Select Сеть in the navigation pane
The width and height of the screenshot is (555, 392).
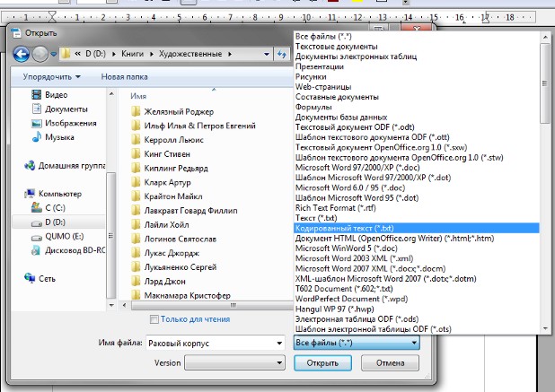40,279
